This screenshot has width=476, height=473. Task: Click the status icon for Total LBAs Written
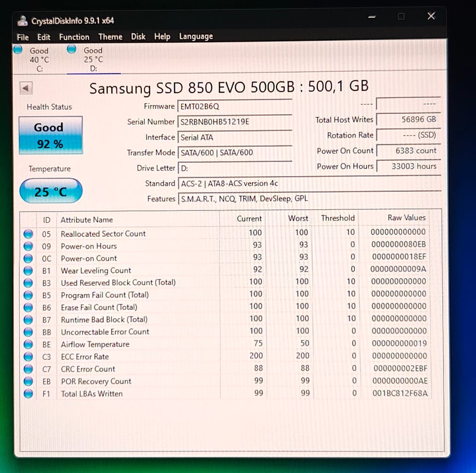point(28,394)
